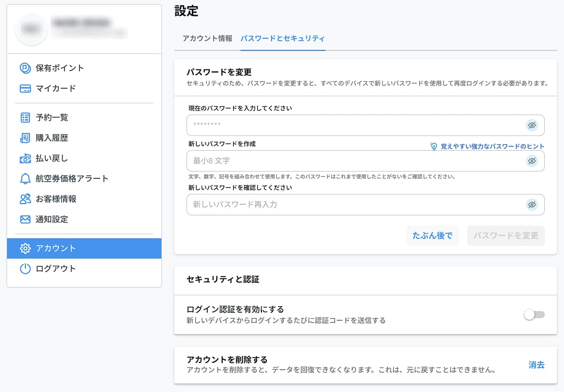Click the 購入履歴 receipt icon
This screenshot has width=564, height=392.
click(x=25, y=138)
